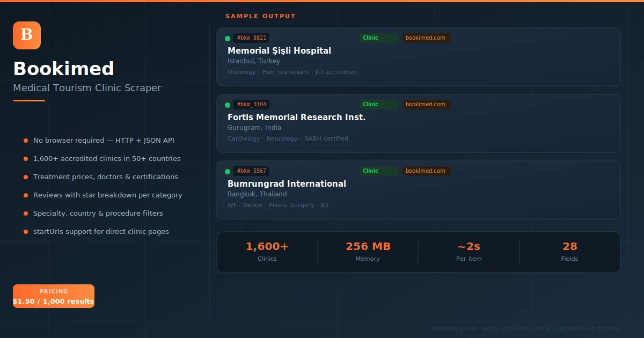Open the apify.com/unfenced-group/bookimed-scraper footer URL
644x338 pixels.
point(552,329)
